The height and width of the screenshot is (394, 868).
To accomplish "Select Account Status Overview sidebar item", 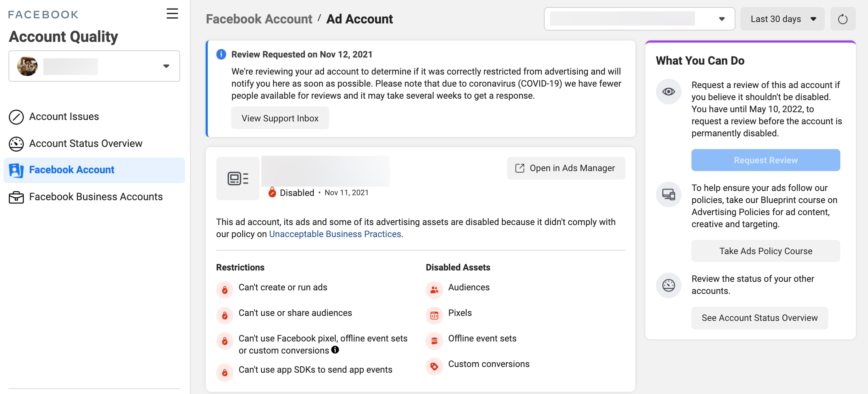I will tap(85, 144).
